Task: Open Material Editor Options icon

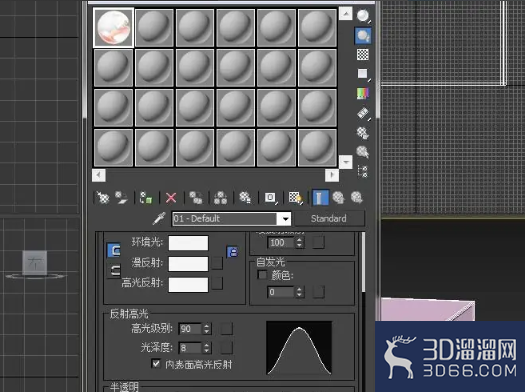Action: (x=363, y=133)
